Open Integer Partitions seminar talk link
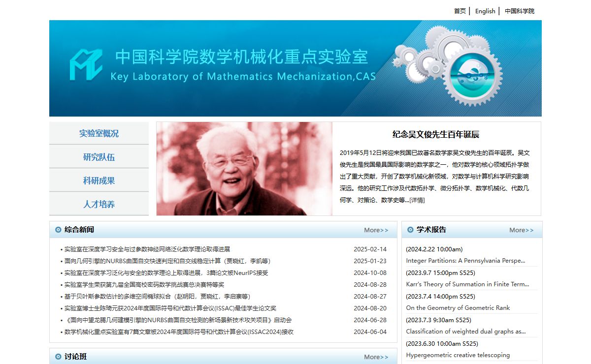The height and width of the screenshot is (364, 591). (x=465, y=261)
